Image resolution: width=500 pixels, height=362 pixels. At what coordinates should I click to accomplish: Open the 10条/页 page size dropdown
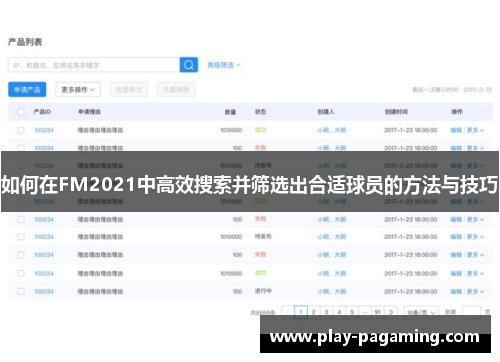421,312
